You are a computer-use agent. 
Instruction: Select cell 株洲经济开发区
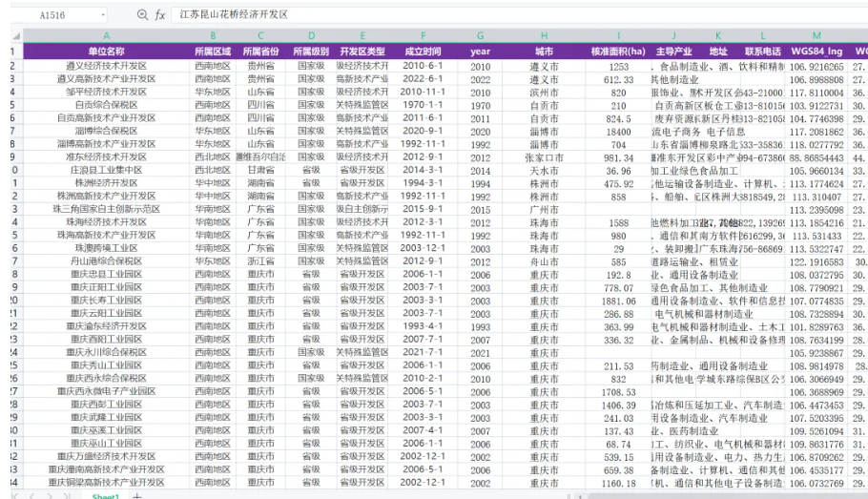coord(106,183)
